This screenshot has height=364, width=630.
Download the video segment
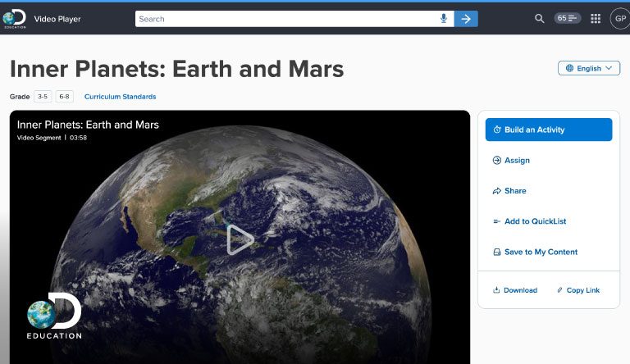(519, 290)
